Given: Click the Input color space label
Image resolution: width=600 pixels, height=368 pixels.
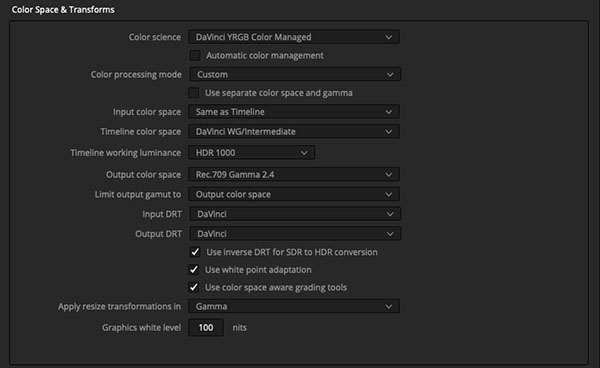Looking at the screenshot, I should coord(147,112).
